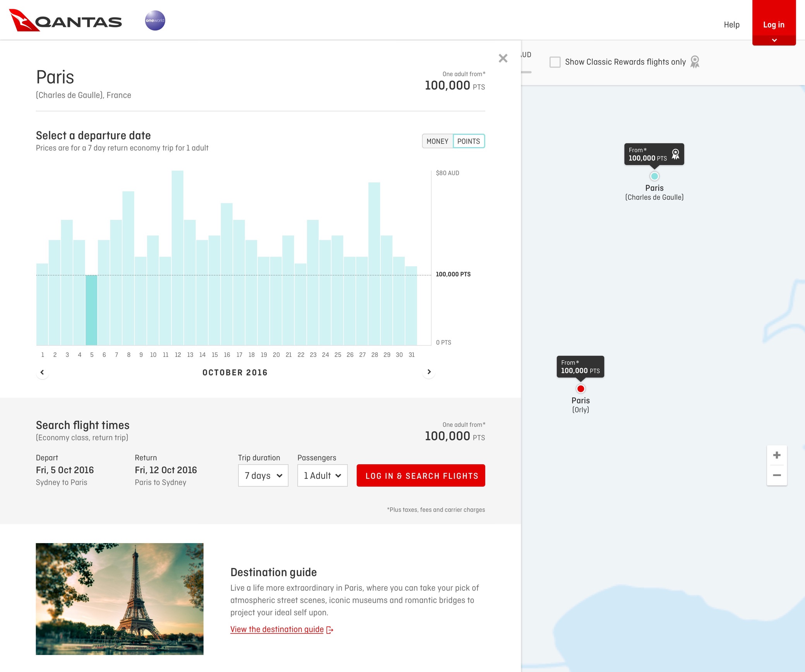The height and width of the screenshot is (672, 805).
Task: Open the Help menu item
Action: coord(731,25)
